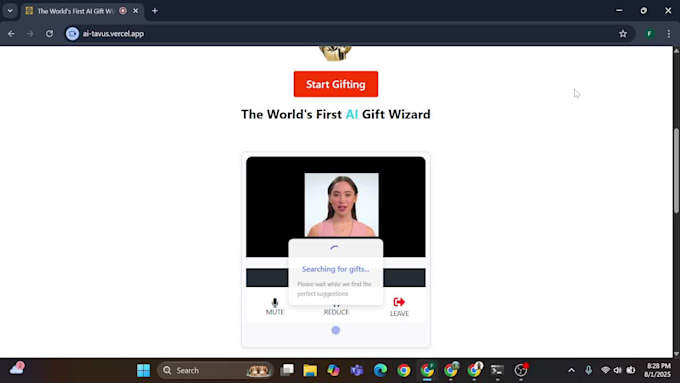Go back to the previous page
The image size is (680, 383).
(11, 33)
